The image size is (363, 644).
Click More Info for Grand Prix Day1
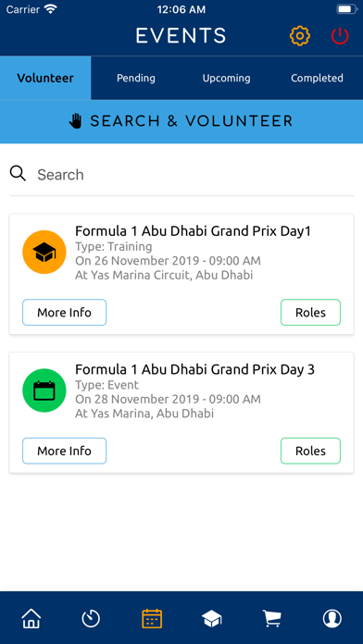coord(64,313)
